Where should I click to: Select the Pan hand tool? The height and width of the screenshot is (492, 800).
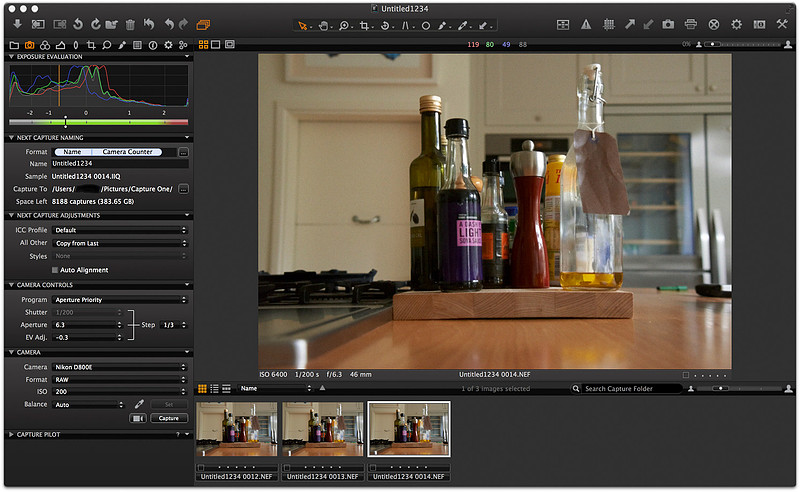pos(322,24)
